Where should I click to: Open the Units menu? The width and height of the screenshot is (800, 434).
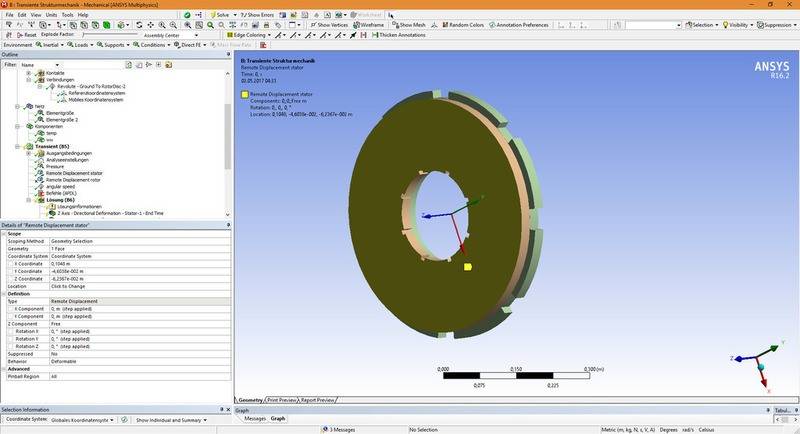[x=51, y=15]
